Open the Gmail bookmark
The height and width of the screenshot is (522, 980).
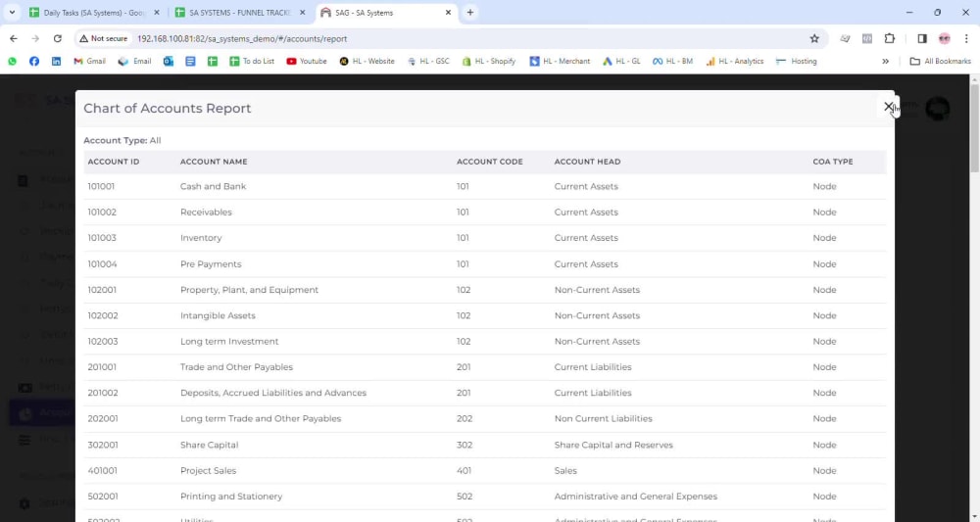[x=89, y=61]
